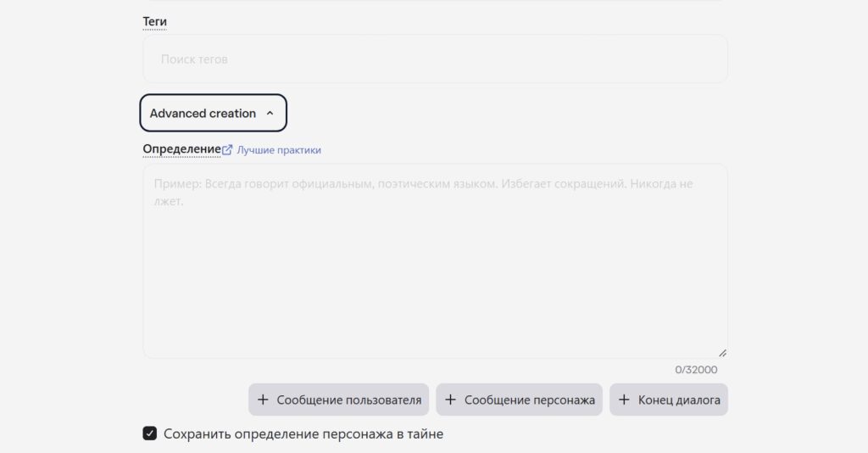Click the 0/32000 character counter

[696, 369]
